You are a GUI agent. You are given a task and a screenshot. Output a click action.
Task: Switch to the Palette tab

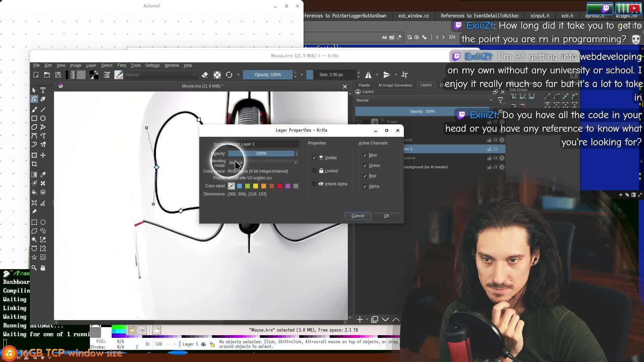pyautogui.click(x=364, y=85)
